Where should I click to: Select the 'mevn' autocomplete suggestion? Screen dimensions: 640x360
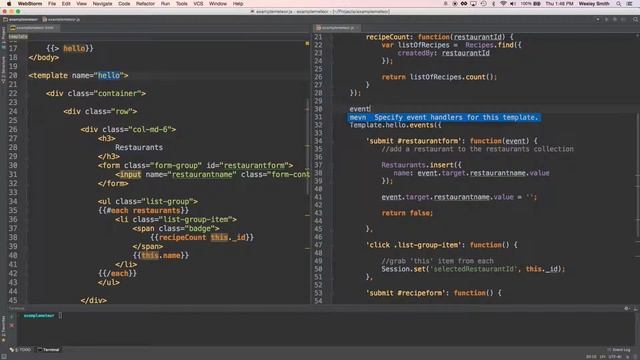[444, 118]
